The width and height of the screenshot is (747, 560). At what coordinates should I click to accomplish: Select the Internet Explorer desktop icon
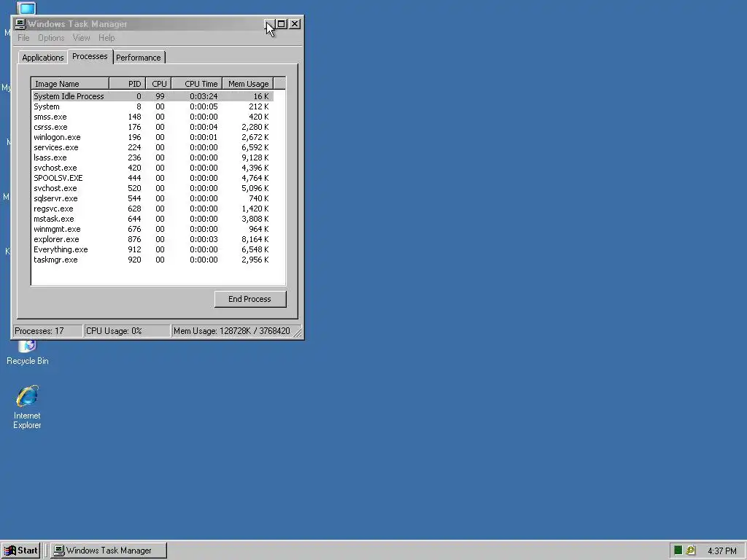tap(27, 407)
